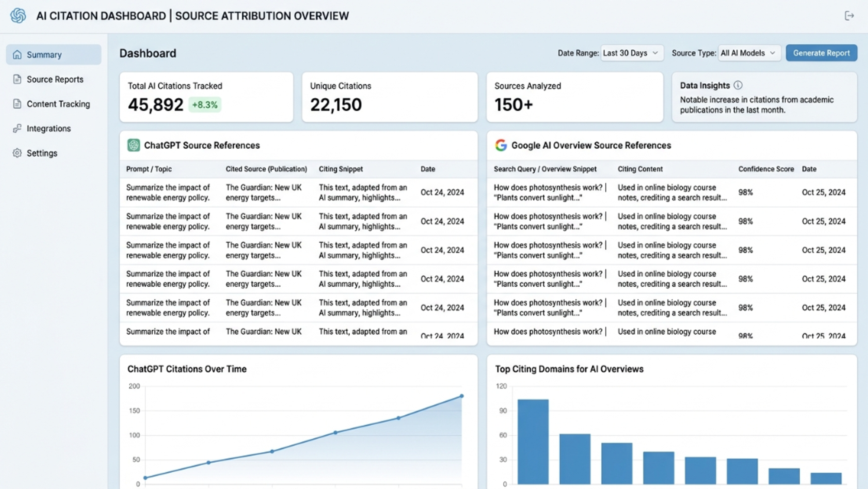Click the +8.3% growth badge
This screenshot has height=489, width=868.
pos(205,105)
